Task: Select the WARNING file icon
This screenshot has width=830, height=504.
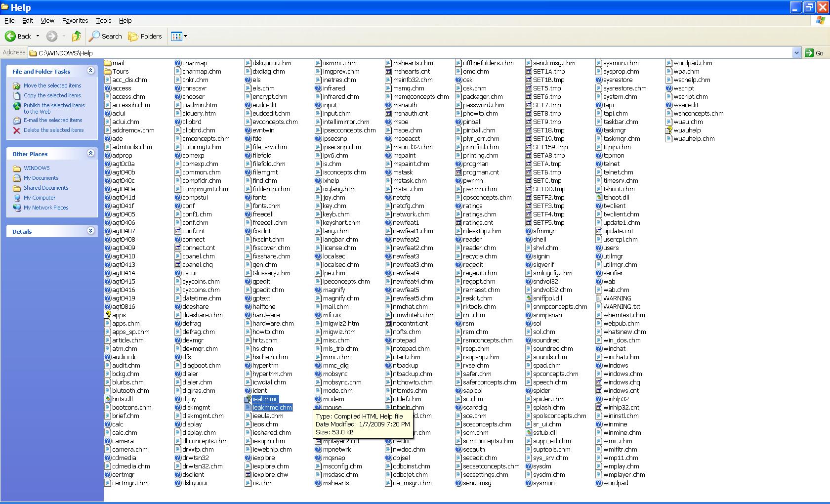Action: click(599, 298)
